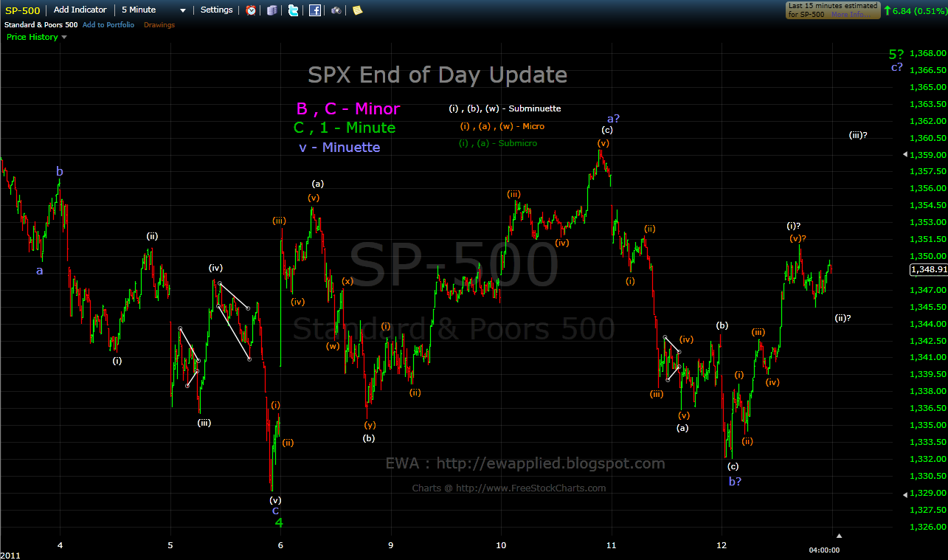This screenshot has width=948, height=560.
Task: Click the SP-500 symbol box
Action: click(22, 10)
